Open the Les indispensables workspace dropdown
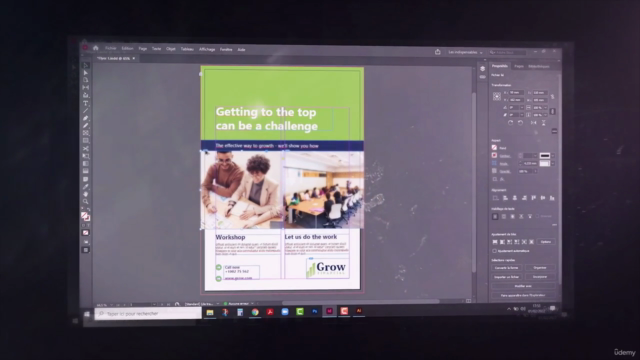Image resolution: width=640 pixels, height=360 pixels. (465, 52)
